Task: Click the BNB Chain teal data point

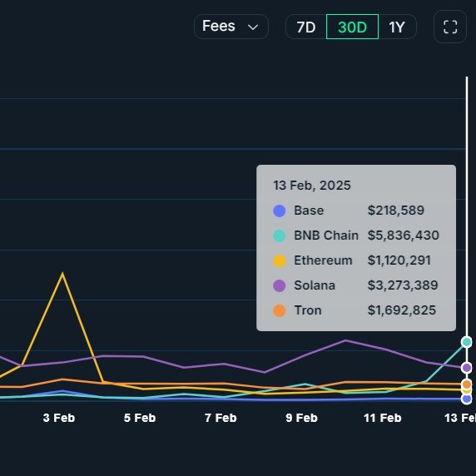Action: click(x=467, y=342)
